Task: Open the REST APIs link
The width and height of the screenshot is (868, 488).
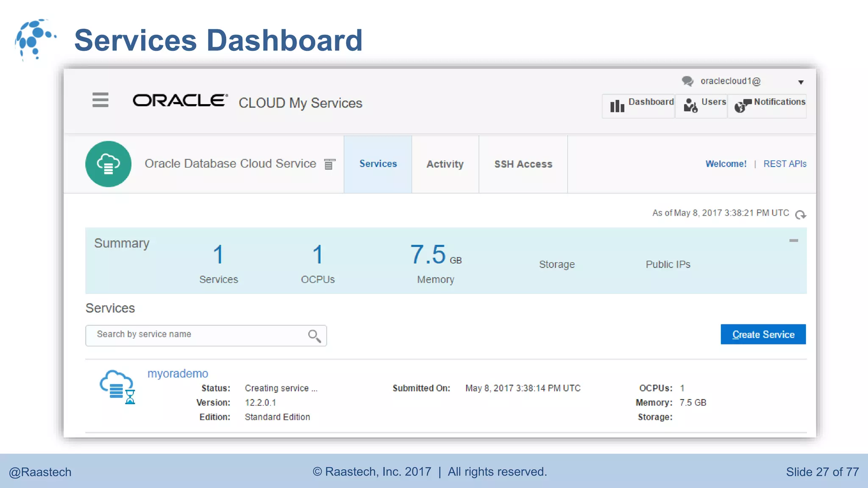Action: click(785, 164)
